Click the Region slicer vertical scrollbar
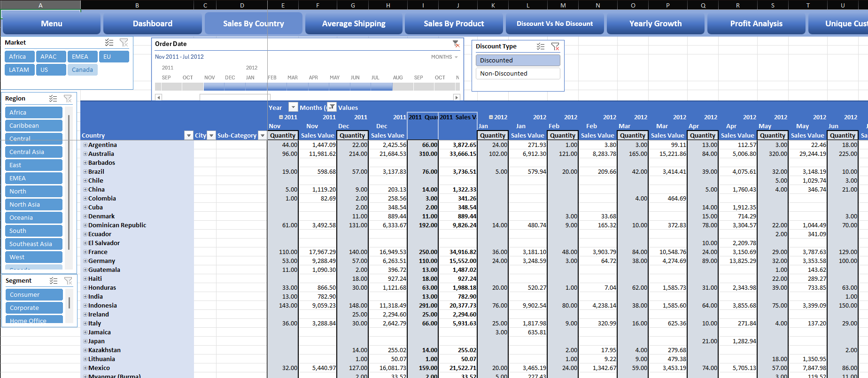868x378 pixels. (69, 182)
